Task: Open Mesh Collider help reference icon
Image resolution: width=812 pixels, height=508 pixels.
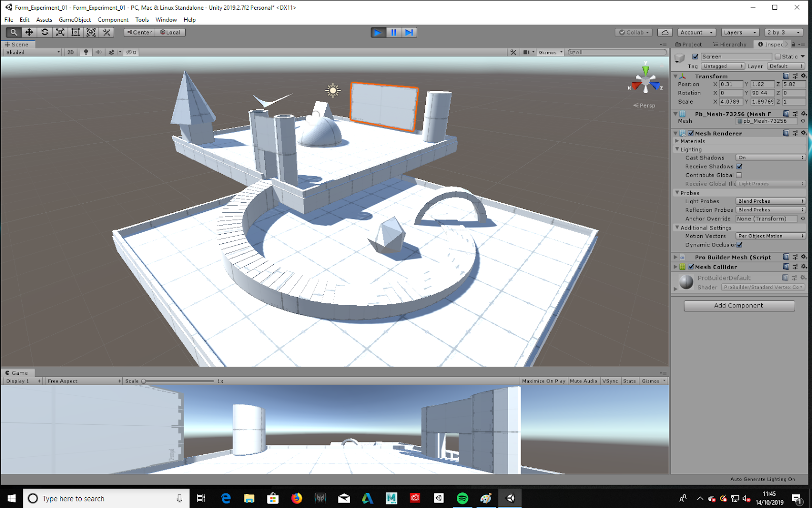Action: point(786,267)
